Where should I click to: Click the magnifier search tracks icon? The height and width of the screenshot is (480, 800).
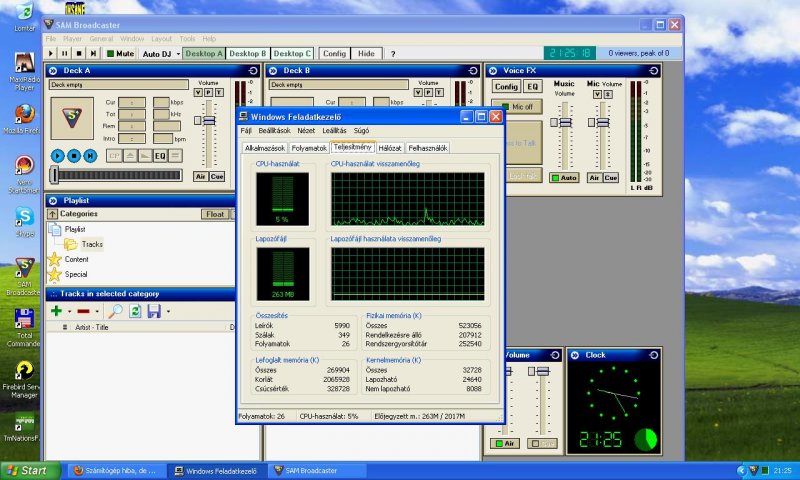115,312
